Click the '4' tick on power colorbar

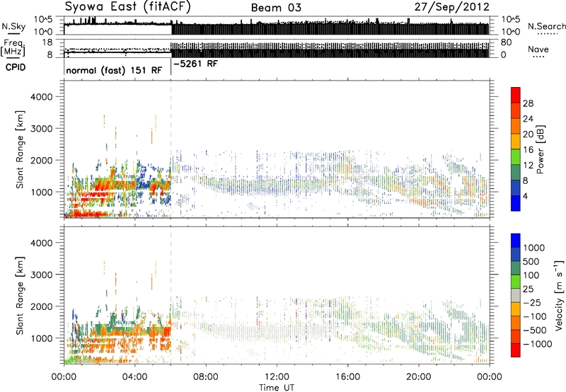tap(525, 196)
